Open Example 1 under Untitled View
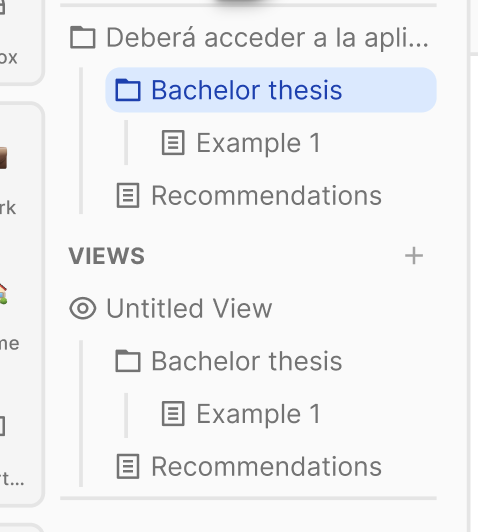The height and width of the screenshot is (532, 478). coord(259,414)
